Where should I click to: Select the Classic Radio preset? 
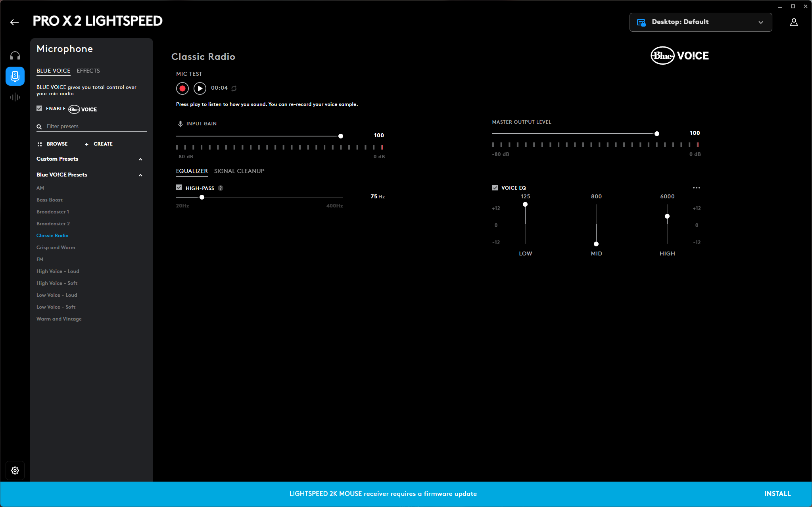click(52, 235)
